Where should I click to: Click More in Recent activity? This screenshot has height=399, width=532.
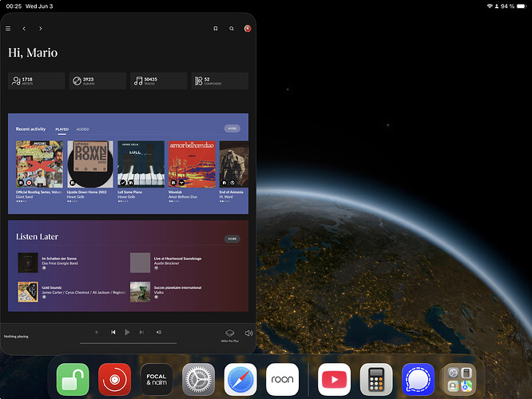coord(232,128)
